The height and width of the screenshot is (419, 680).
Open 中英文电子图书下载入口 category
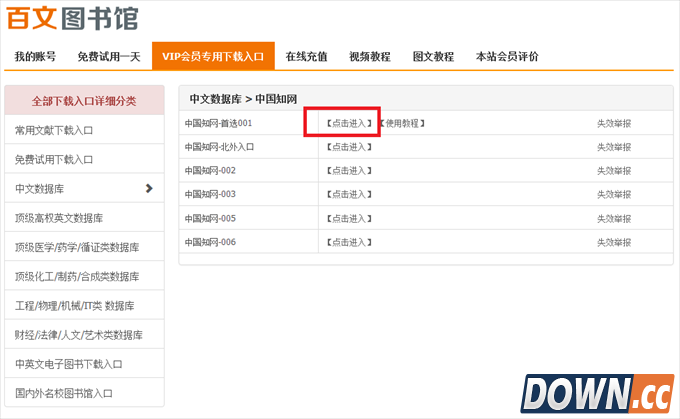click(84, 364)
